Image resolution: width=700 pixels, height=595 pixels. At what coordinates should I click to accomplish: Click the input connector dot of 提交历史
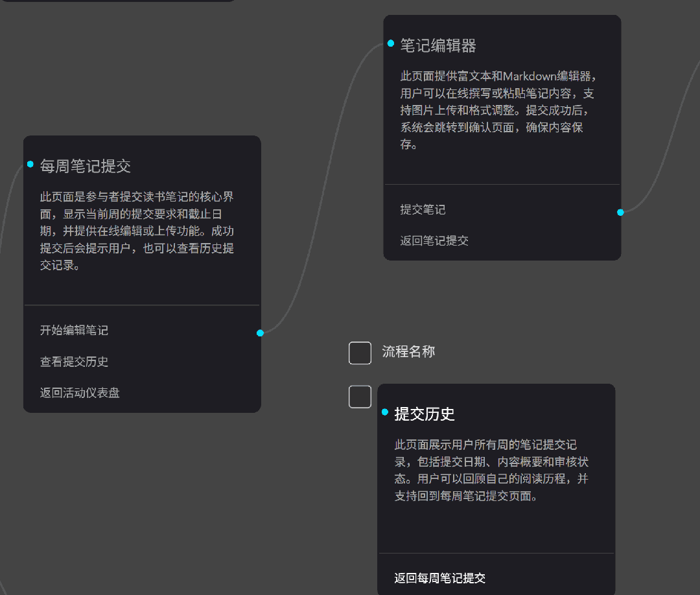click(385, 412)
